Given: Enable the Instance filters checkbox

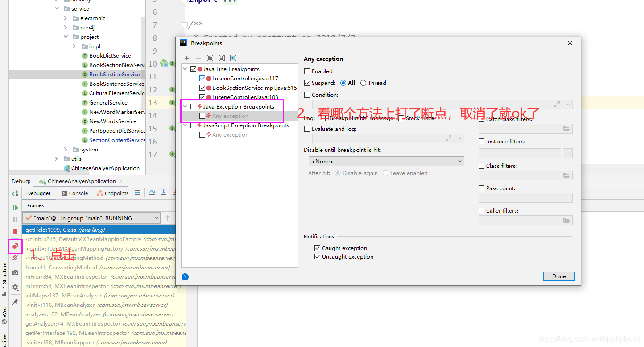Looking at the screenshot, I should pos(481,141).
